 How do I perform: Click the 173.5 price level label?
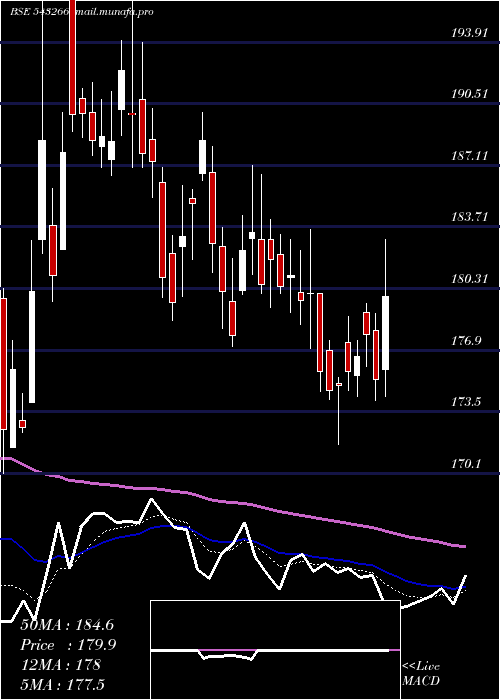coord(466,402)
